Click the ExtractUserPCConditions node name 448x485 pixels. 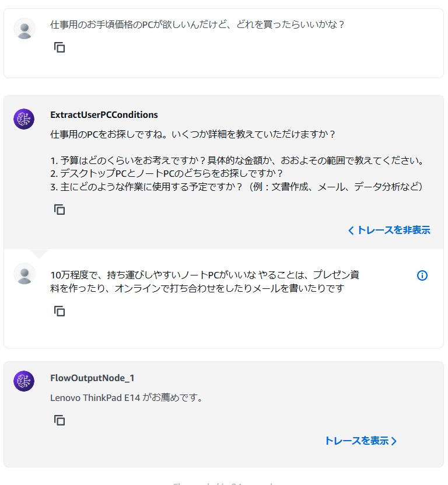104,115
